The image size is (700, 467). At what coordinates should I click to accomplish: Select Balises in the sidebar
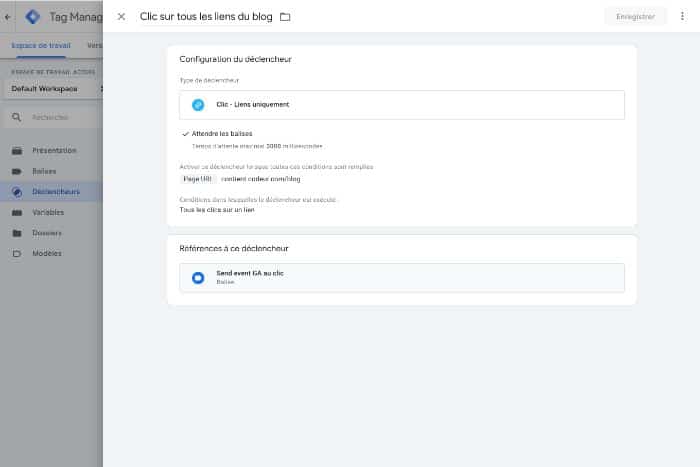[44, 171]
